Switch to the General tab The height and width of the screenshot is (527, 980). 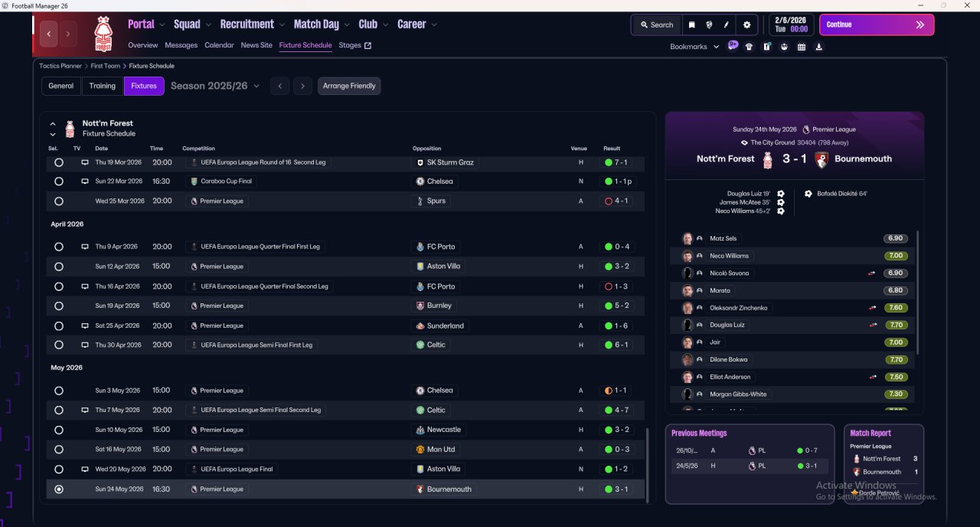(x=61, y=86)
